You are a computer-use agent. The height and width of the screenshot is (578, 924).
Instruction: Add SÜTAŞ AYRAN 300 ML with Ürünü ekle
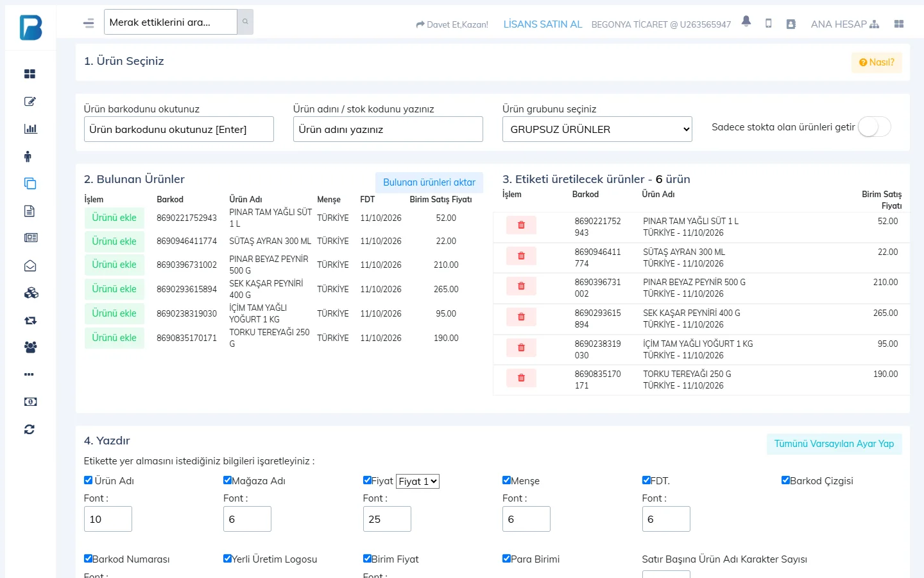pos(114,241)
